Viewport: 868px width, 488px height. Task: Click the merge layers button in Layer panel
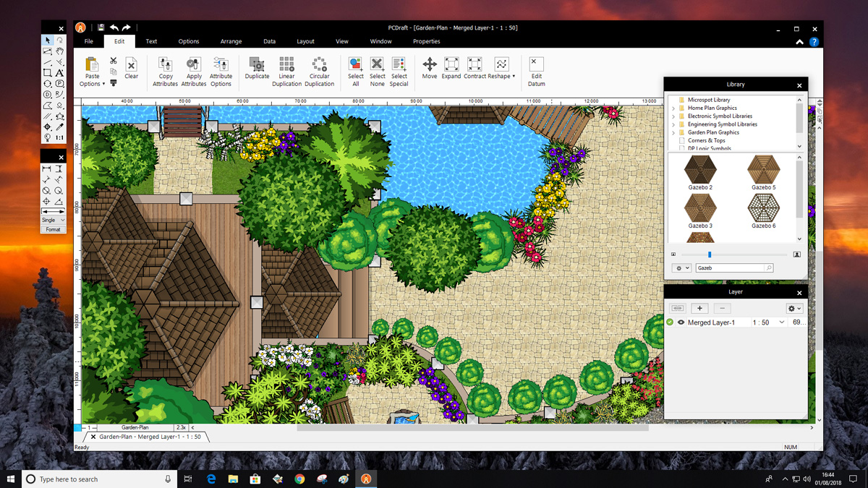tap(677, 308)
